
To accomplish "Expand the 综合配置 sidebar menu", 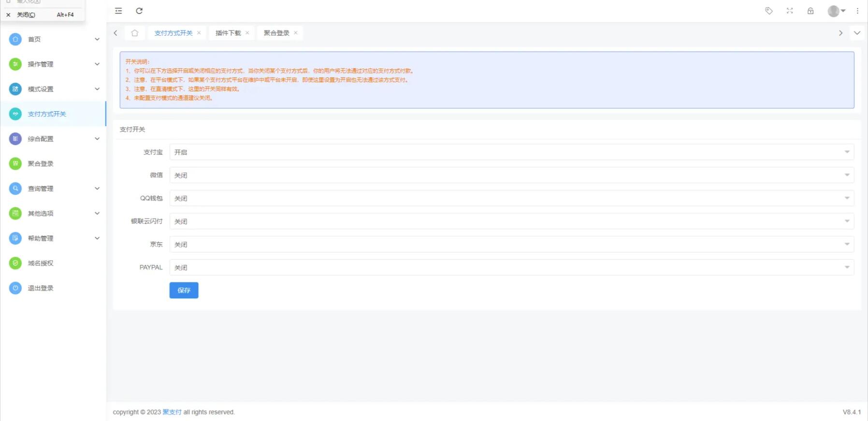I will (53, 139).
